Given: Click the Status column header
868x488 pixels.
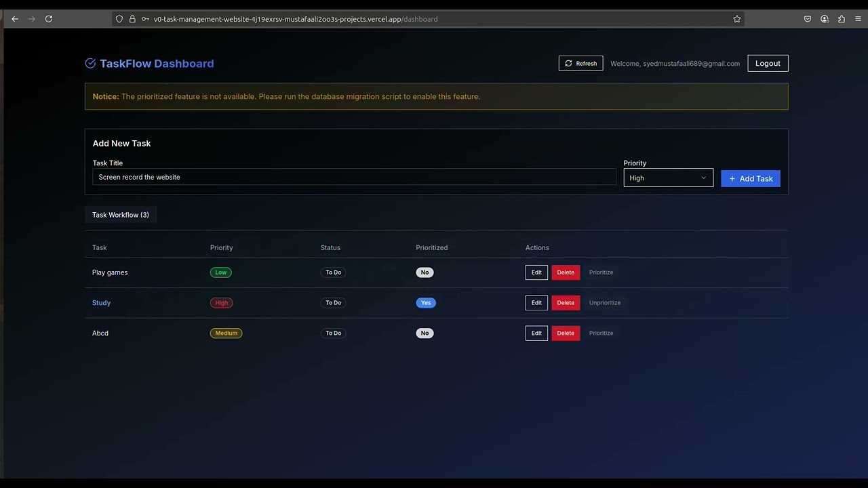Looking at the screenshot, I should point(330,247).
